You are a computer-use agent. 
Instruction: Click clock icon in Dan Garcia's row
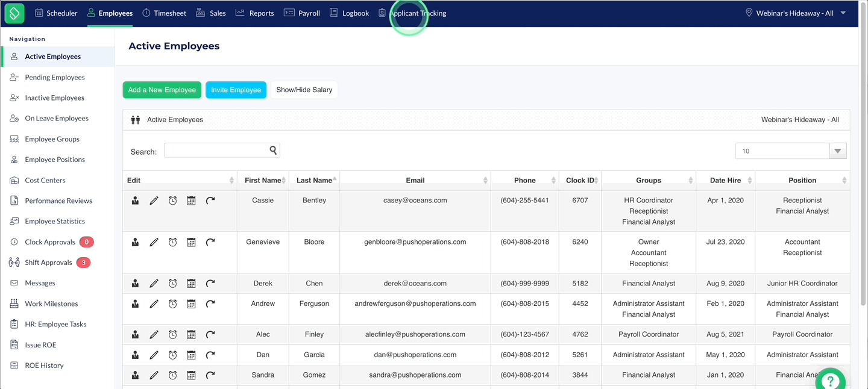[x=172, y=355]
